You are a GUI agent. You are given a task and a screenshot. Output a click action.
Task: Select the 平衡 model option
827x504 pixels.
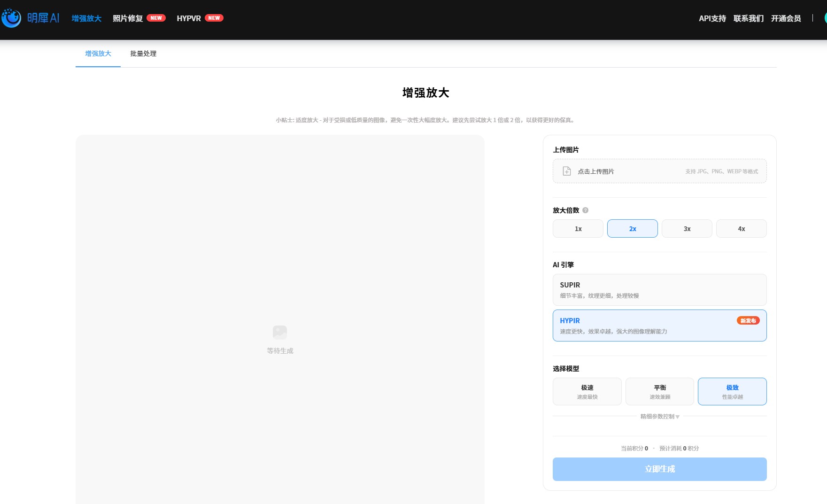(659, 391)
